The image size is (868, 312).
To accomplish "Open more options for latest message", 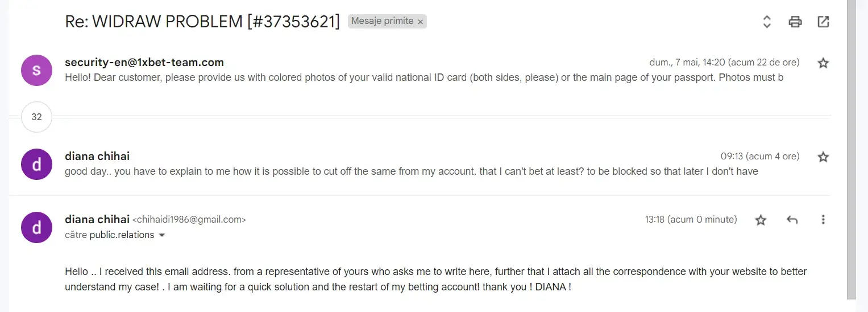I will (823, 220).
